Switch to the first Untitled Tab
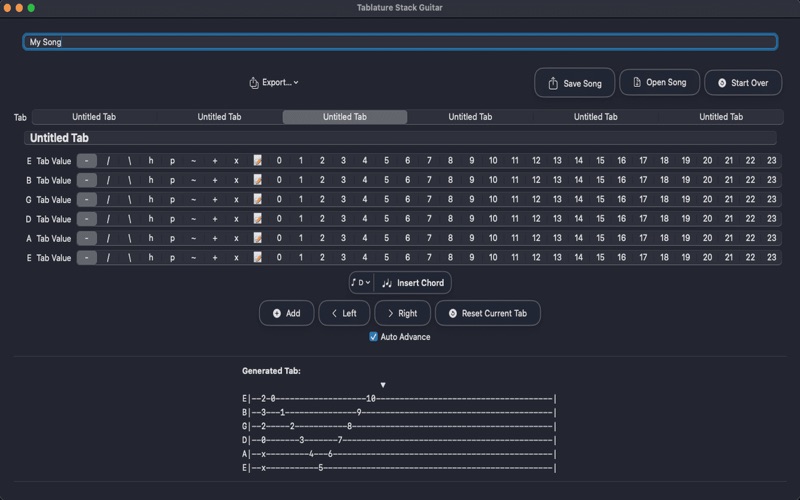This screenshot has width=800, height=500. (94, 117)
